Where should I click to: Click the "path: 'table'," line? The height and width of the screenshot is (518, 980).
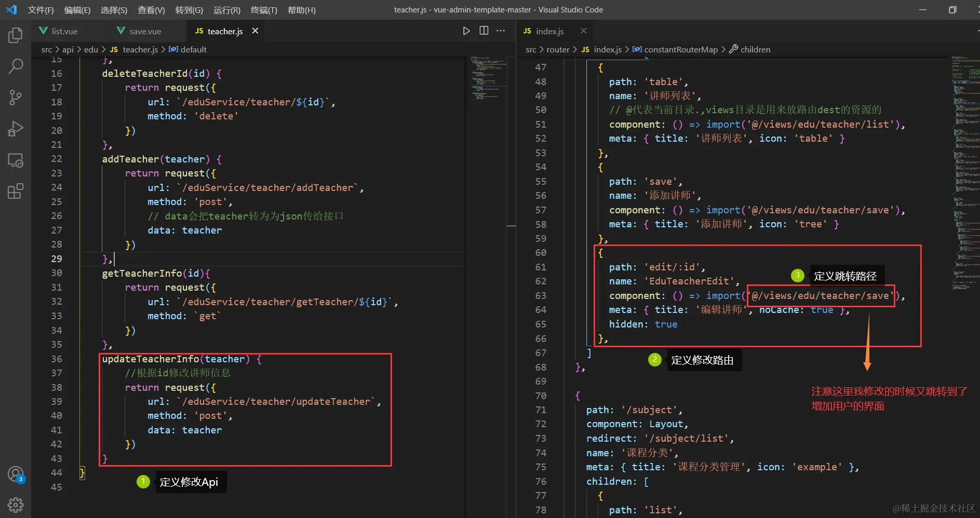pos(649,81)
